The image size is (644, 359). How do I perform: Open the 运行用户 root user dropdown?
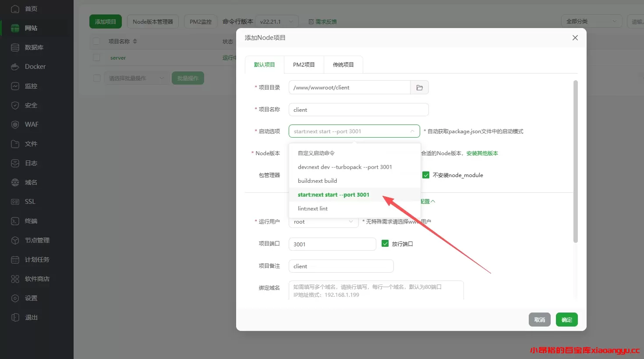[x=323, y=222]
